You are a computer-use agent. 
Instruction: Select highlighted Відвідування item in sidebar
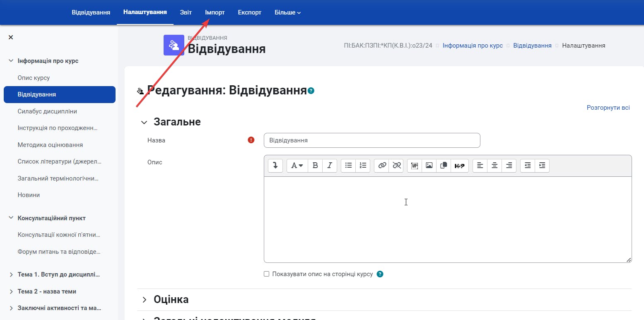click(x=60, y=94)
